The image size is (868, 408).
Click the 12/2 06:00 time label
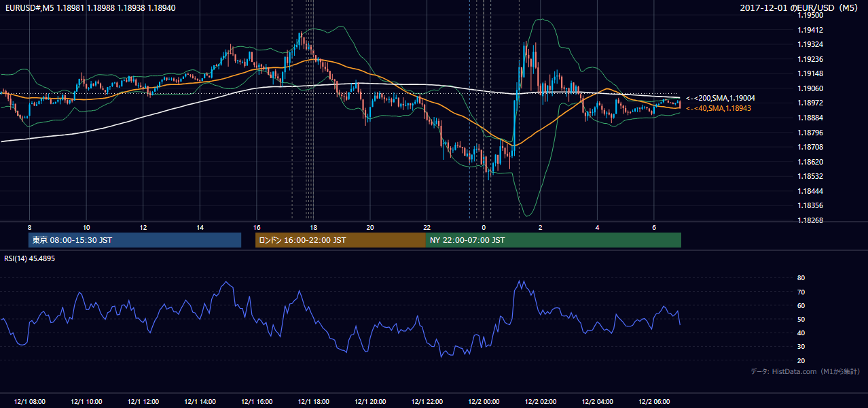[654, 402]
